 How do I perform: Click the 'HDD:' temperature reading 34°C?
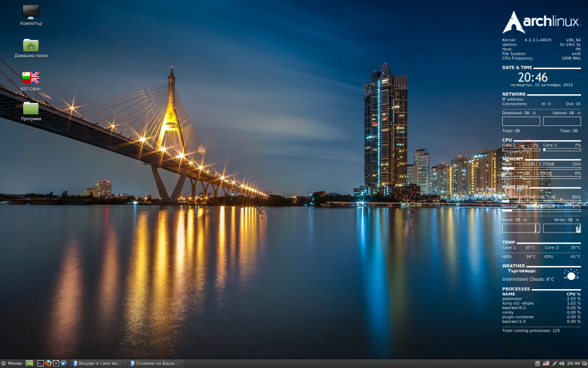(x=519, y=257)
